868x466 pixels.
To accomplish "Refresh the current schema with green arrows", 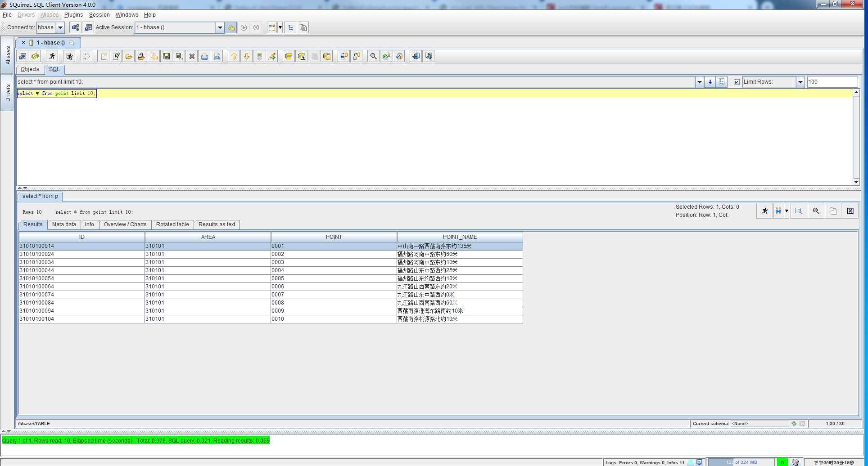I will click(x=794, y=424).
